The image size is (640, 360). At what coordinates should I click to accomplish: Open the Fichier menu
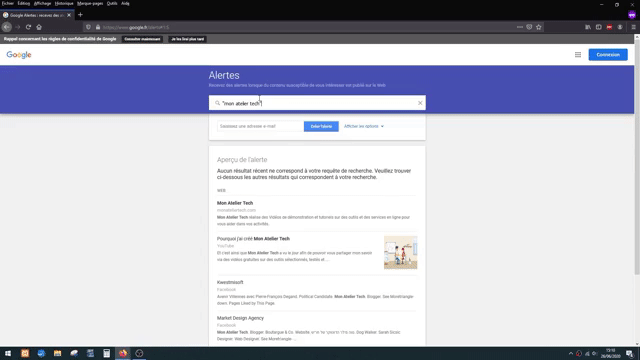click(8, 3)
